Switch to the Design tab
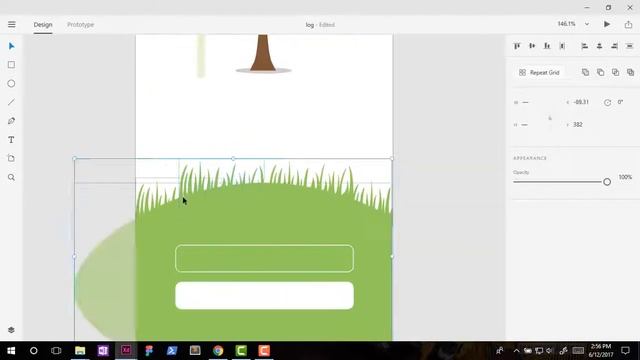The height and width of the screenshot is (360, 640). coord(43,24)
